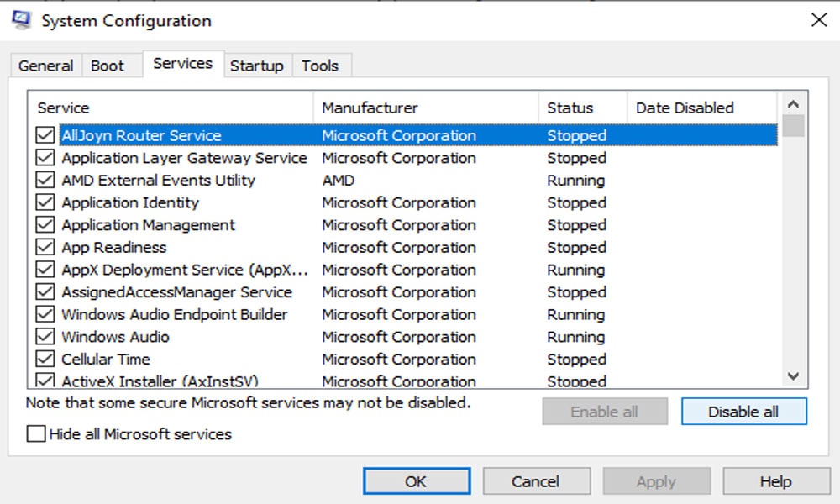Select the Application Management row name
This screenshot has width=840, height=504.
149,225
